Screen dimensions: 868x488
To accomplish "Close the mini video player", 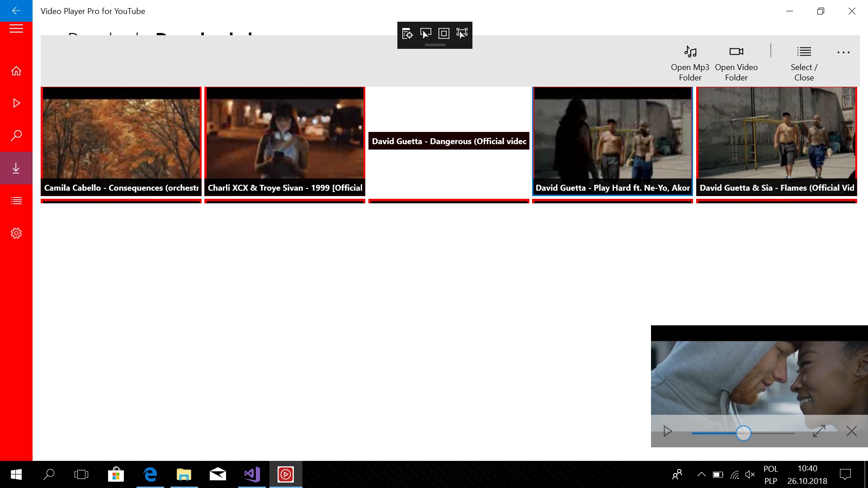I will 851,431.
